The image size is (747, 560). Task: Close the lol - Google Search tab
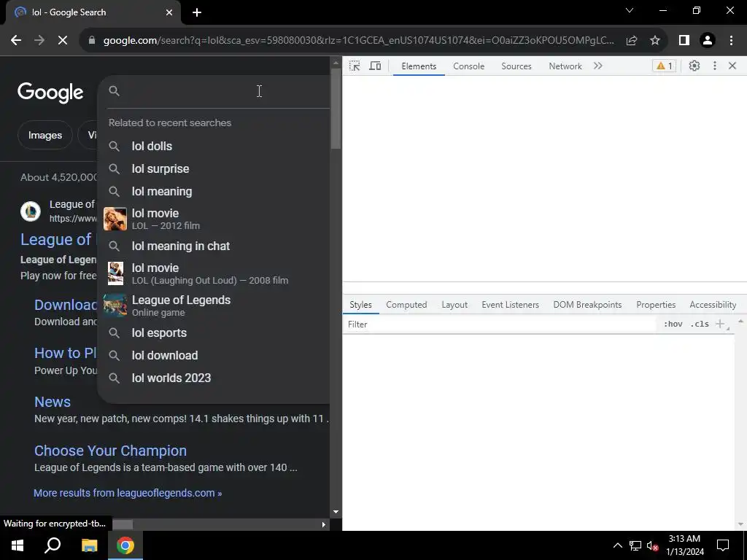(169, 13)
